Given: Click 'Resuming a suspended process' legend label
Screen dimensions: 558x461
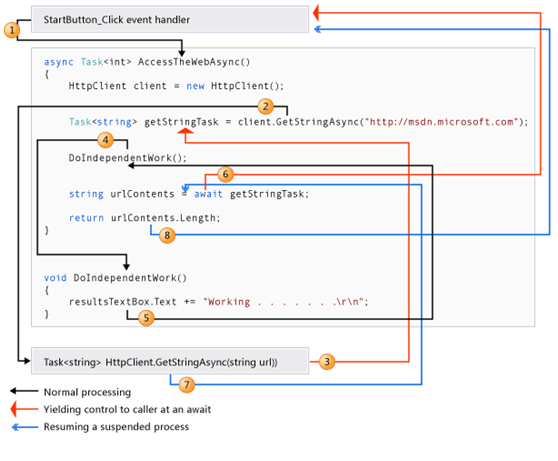Looking at the screenshot, I should pyautogui.click(x=116, y=426).
